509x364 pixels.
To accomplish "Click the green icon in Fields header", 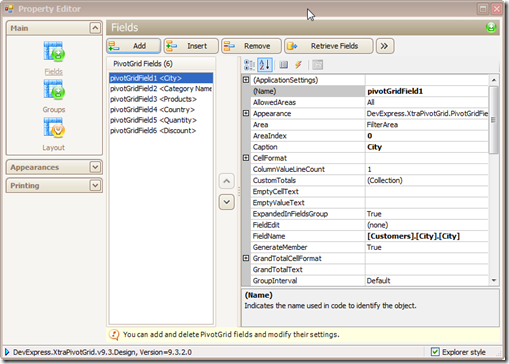I will tap(491, 27).
